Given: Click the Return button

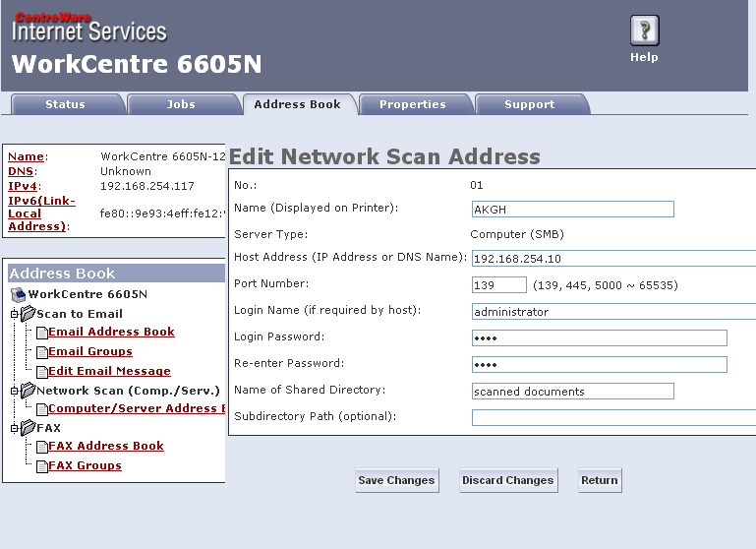Looking at the screenshot, I should 600,480.
